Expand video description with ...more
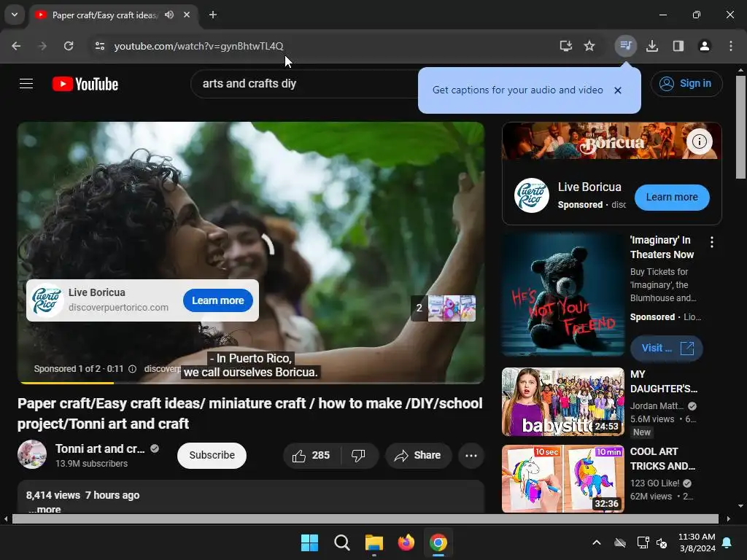 [44, 509]
